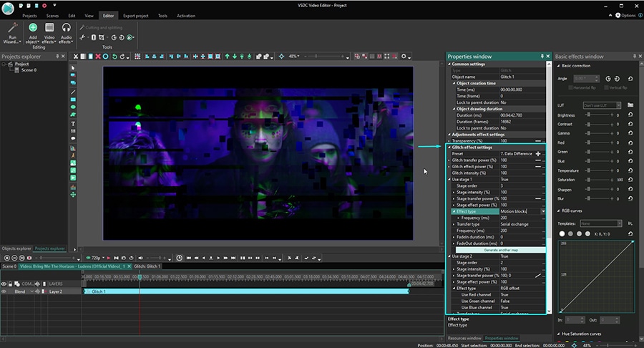
Task: Click the red X delete icon in toolbar
Action: (98, 57)
